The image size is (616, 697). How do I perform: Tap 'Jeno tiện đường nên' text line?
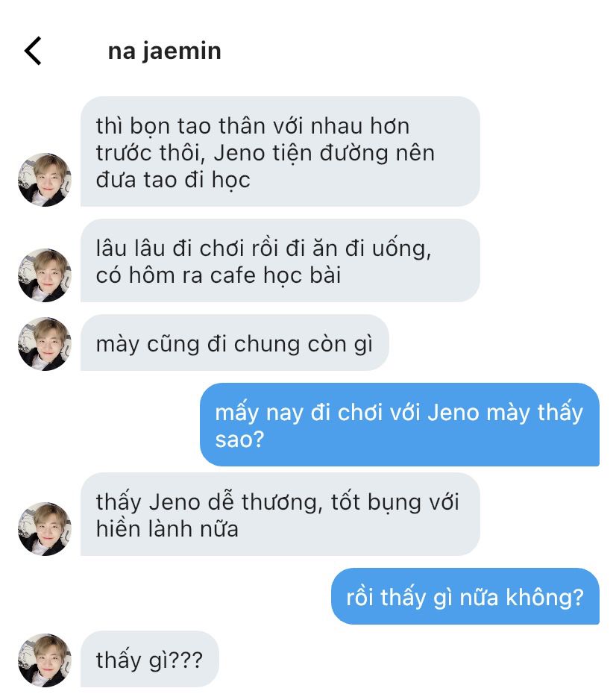tap(324, 153)
